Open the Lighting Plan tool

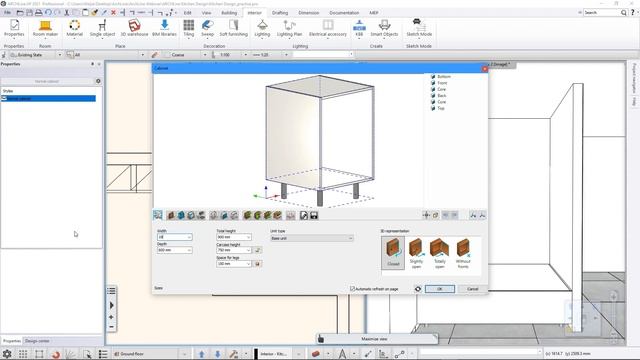pyautogui.click(x=289, y=28)
